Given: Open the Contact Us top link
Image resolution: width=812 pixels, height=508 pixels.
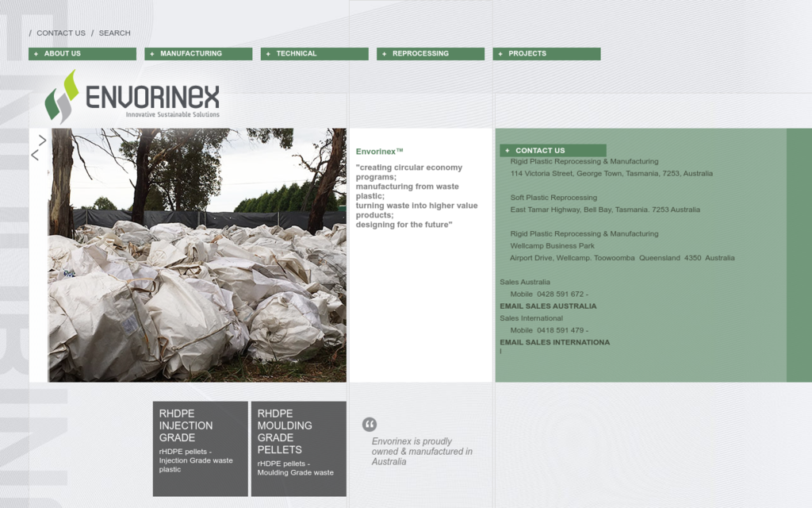Looking at the screenshot, I should [x=60, y=33].
